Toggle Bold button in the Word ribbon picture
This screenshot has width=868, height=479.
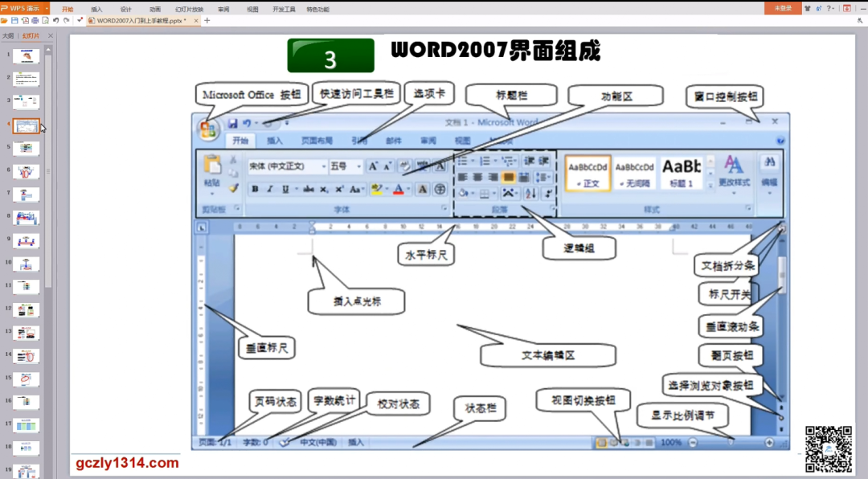click(255, 190)
